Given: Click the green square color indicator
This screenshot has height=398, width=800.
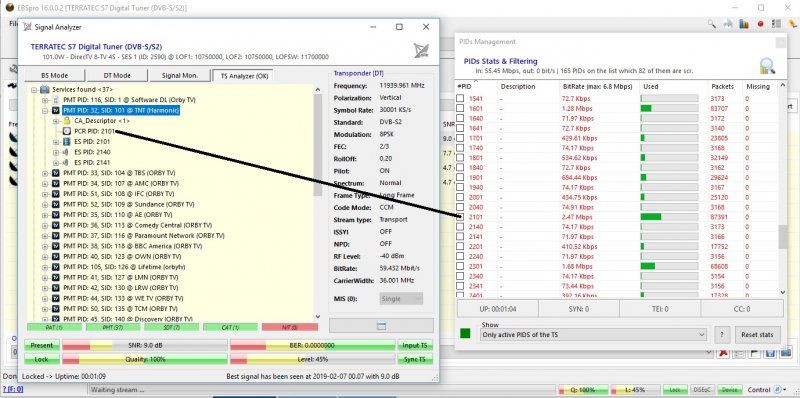Looking at the screenshot, I should [465, 334].
